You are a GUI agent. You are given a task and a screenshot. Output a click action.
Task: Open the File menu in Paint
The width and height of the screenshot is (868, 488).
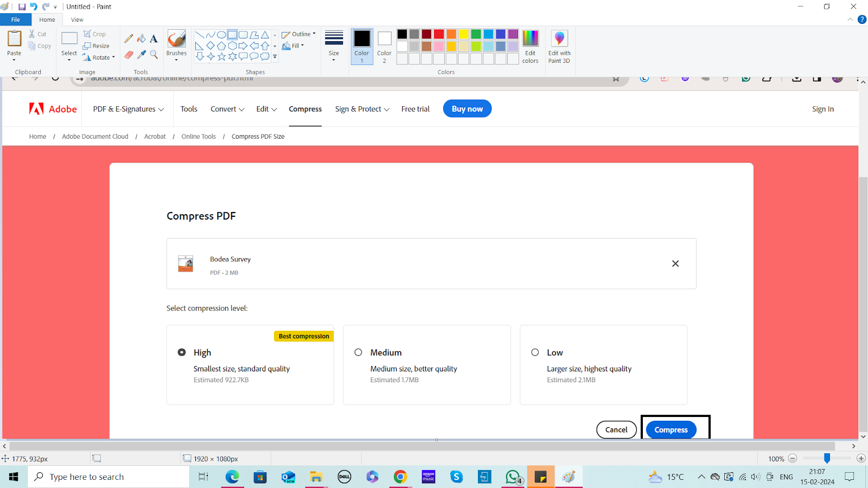coord(15,20)
